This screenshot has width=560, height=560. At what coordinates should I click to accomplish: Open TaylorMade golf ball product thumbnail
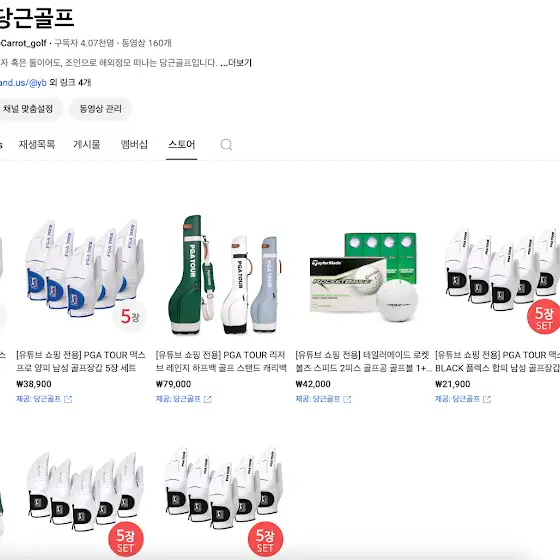362,275
